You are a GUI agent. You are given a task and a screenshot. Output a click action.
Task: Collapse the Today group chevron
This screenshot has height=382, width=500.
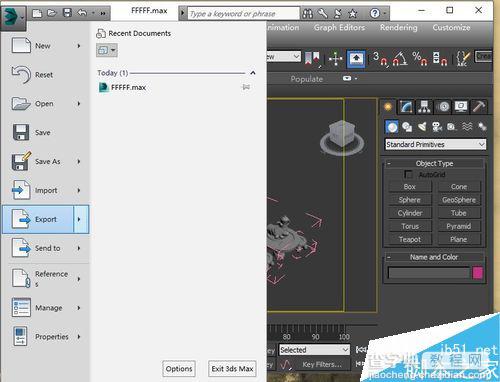253,73
